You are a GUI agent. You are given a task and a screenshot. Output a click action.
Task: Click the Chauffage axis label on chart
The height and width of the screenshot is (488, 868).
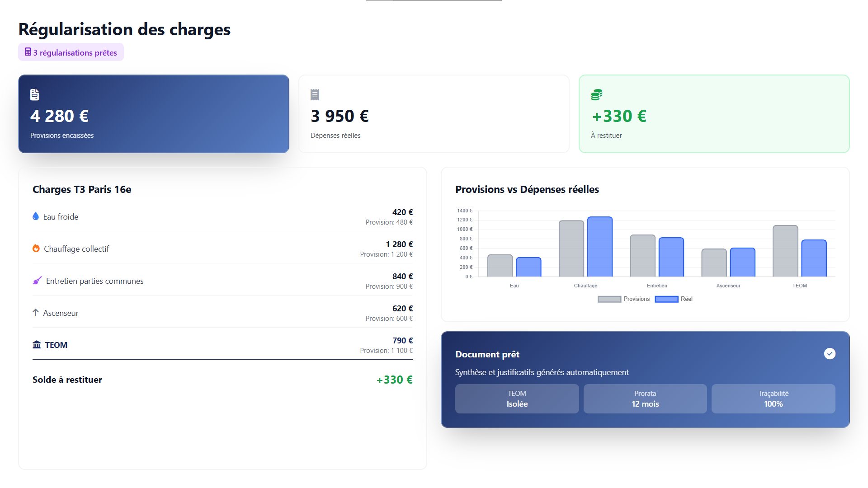585,286
